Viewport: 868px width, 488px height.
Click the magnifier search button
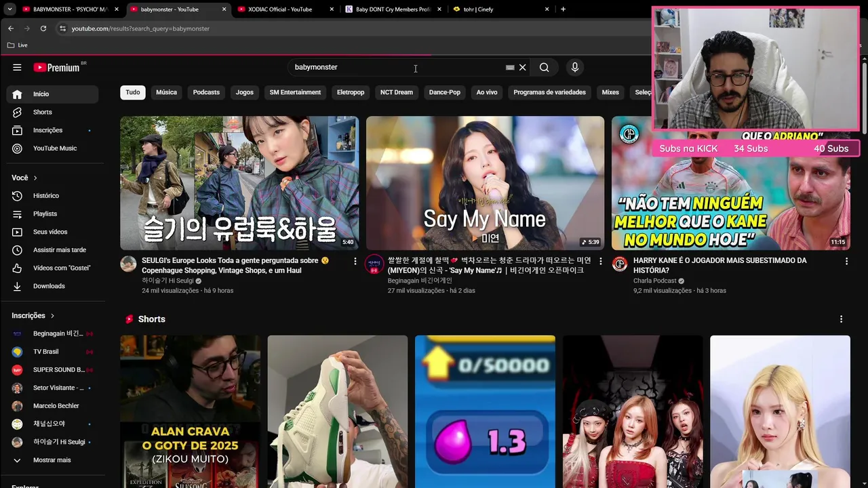544,67
